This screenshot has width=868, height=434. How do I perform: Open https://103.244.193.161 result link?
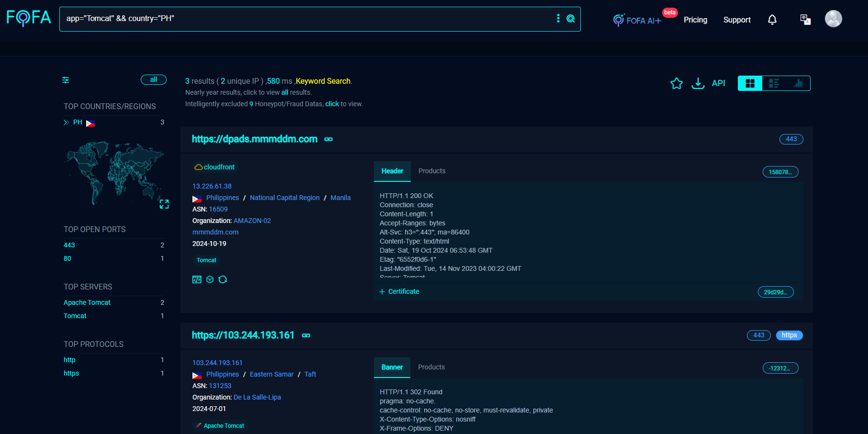(x=243, y=335)
